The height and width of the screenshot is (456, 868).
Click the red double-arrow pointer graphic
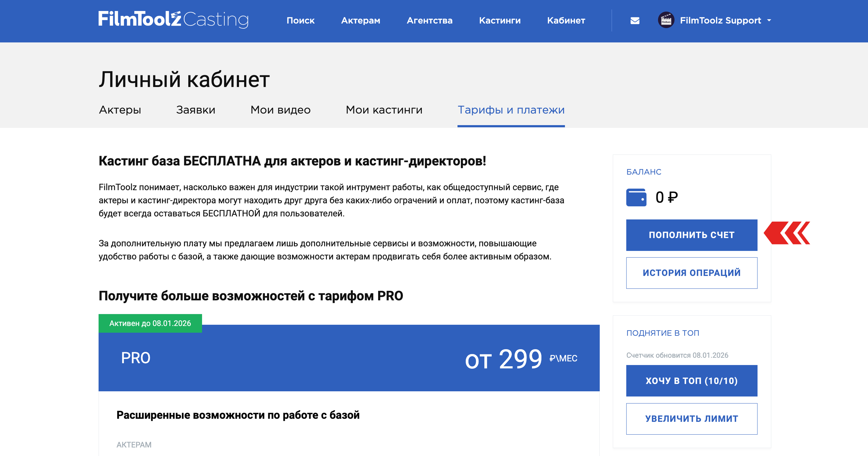787,233
